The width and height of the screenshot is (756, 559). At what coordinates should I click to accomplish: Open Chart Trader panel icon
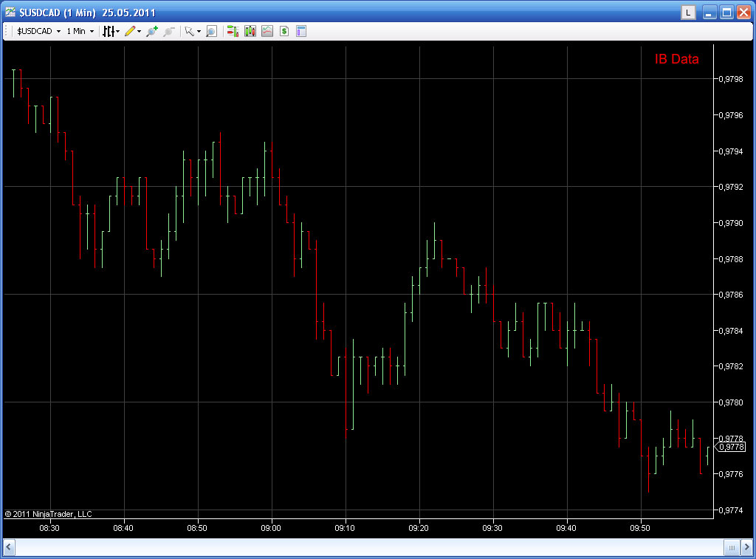tap(233, 31)
